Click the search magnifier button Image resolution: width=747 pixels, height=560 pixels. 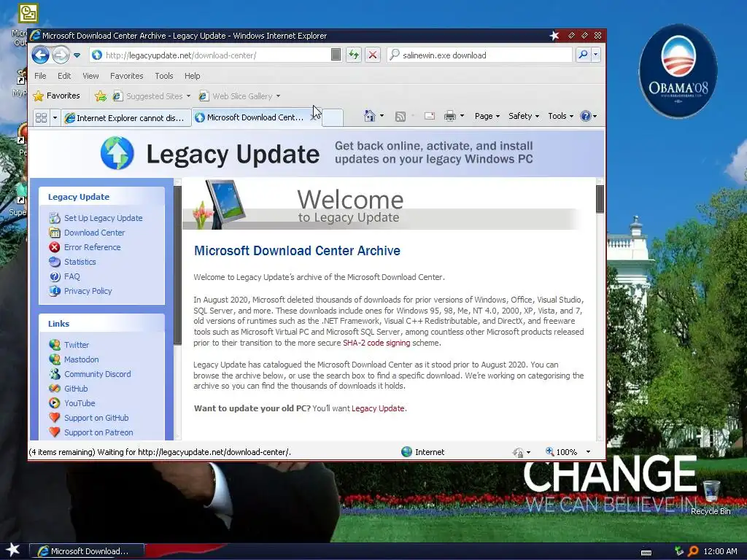[583, 55]
